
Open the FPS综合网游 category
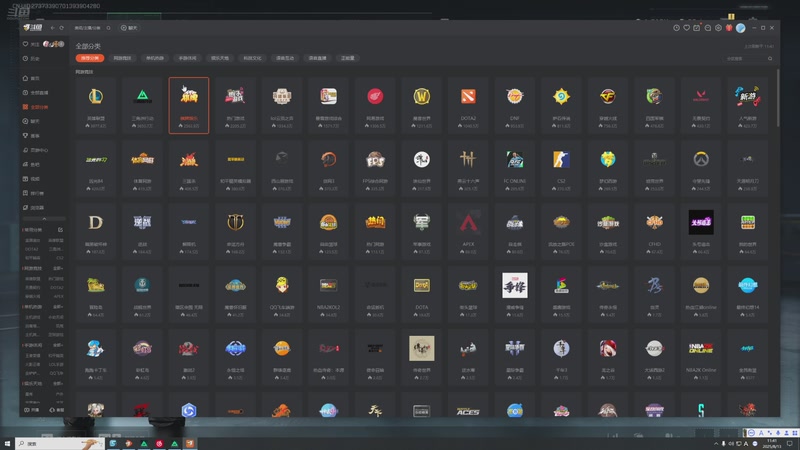(x=375, y=168)
